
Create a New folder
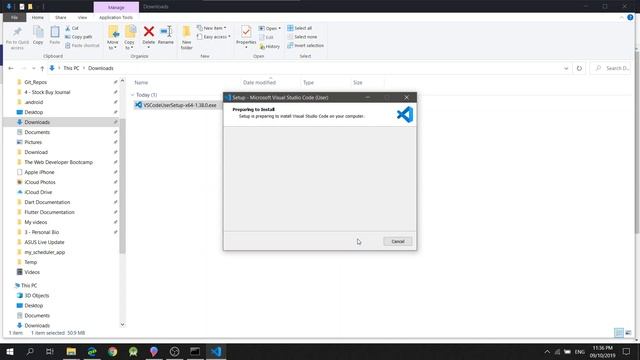(187, 38)
